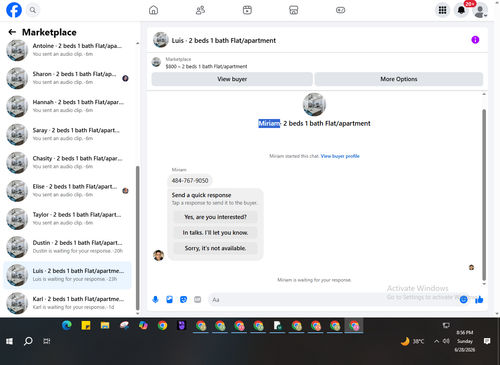The width and height of the screenshot is (500, 365).
Task: Open Task View on the taskbar
Action: coord(47,341)
